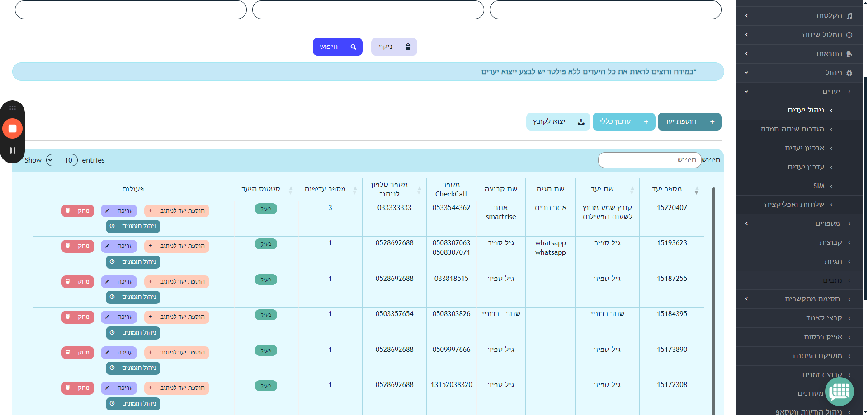Open ניהול זמנים for destination 15187255
868x415 pixels.
coord(133,297)
